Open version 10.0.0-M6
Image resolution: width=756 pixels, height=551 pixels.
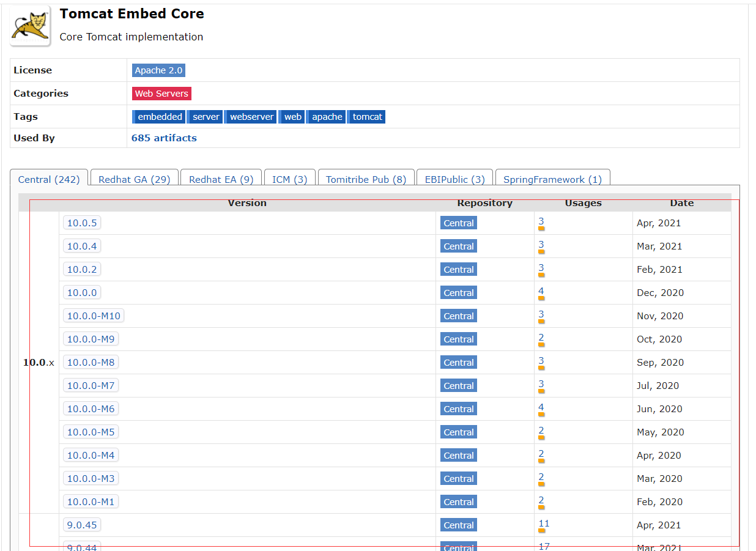[x=91, y=409]
